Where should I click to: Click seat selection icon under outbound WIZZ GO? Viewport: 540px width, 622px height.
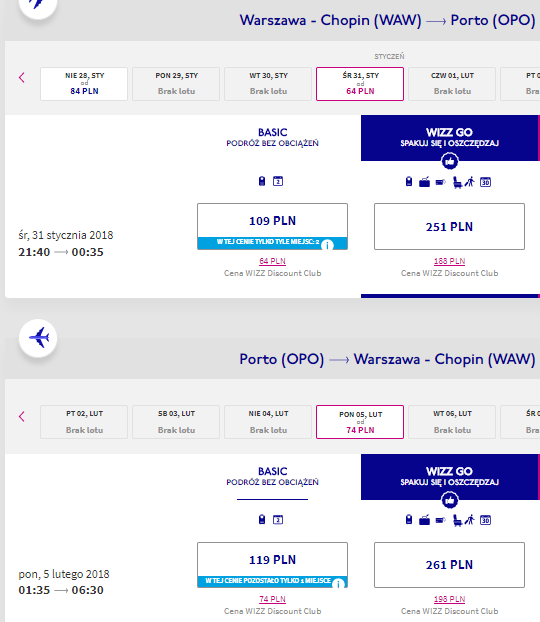(457, 182)
